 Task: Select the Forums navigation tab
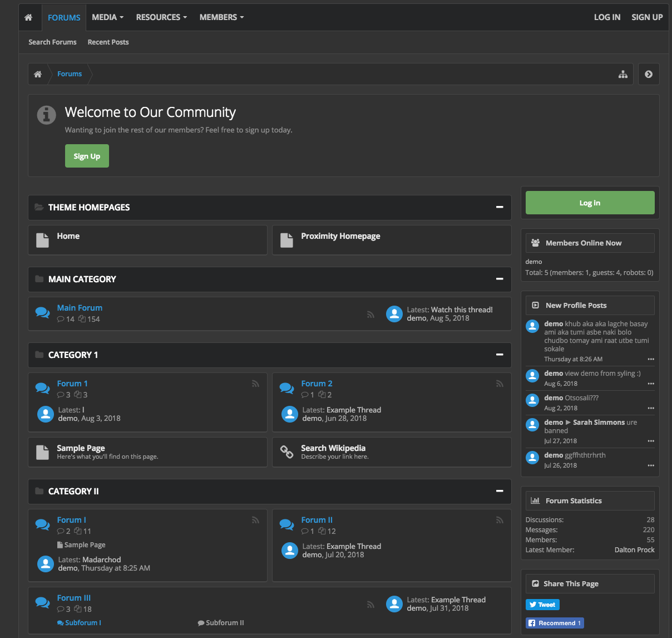(x=64, y=17)
